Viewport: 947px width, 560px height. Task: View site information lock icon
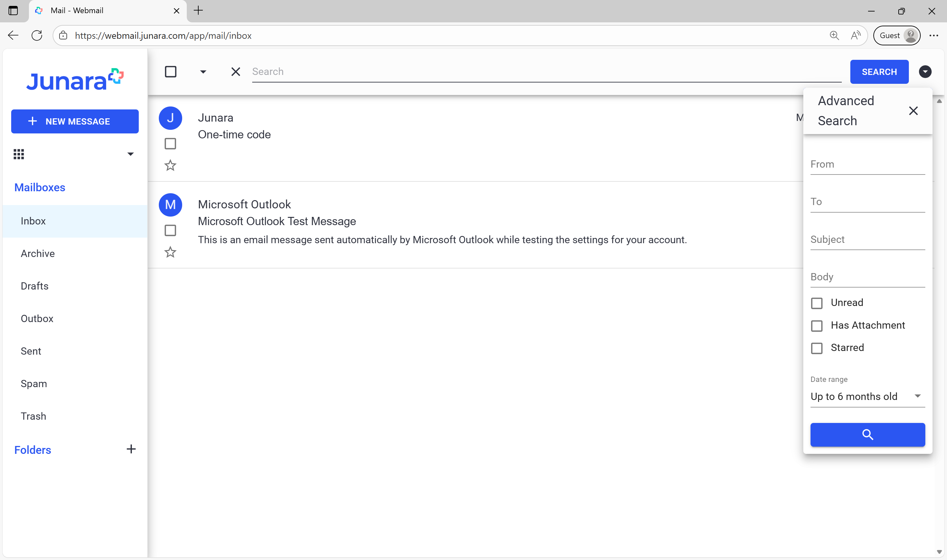click(x=63, y=35)
